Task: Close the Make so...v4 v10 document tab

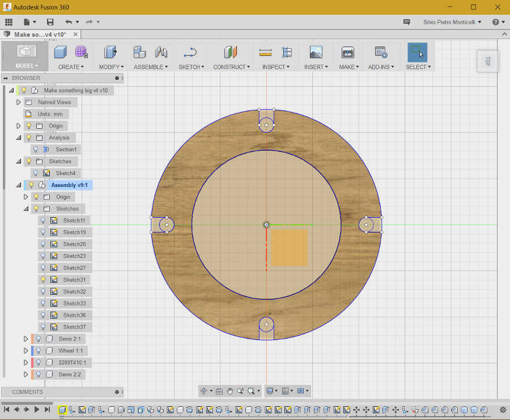Action: tap(75, 34)
